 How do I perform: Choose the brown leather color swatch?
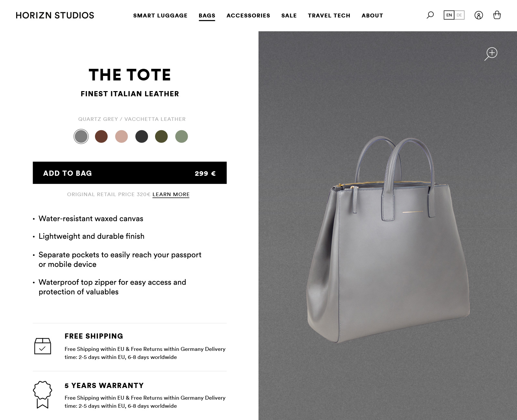tap(101, 136)
